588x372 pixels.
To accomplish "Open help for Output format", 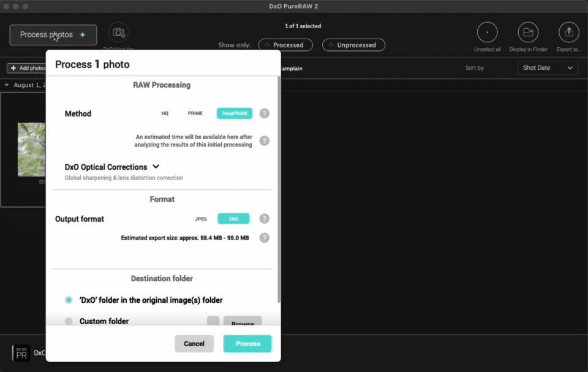I will [x=265, y=219].
